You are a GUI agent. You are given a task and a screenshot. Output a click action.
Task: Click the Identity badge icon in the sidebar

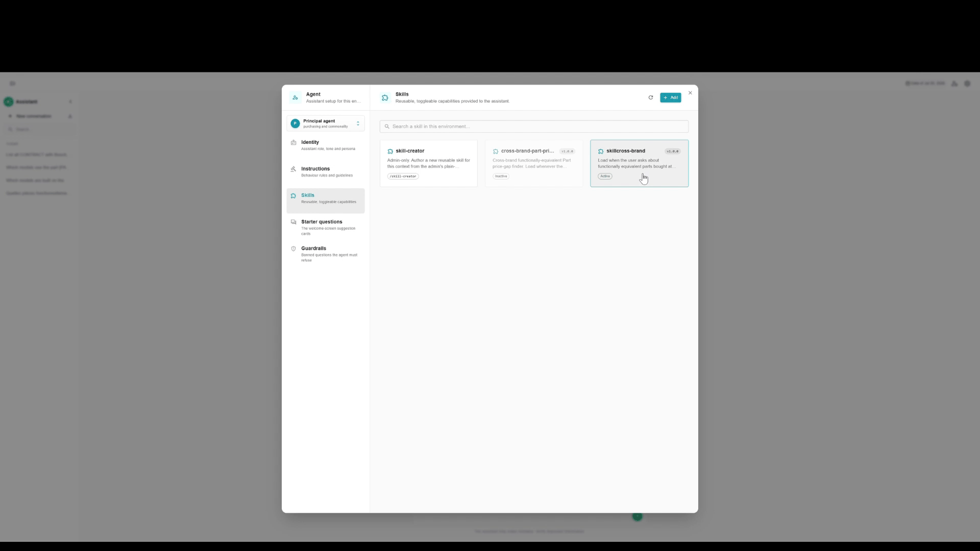pyautogui.click(x=293, y=142)
